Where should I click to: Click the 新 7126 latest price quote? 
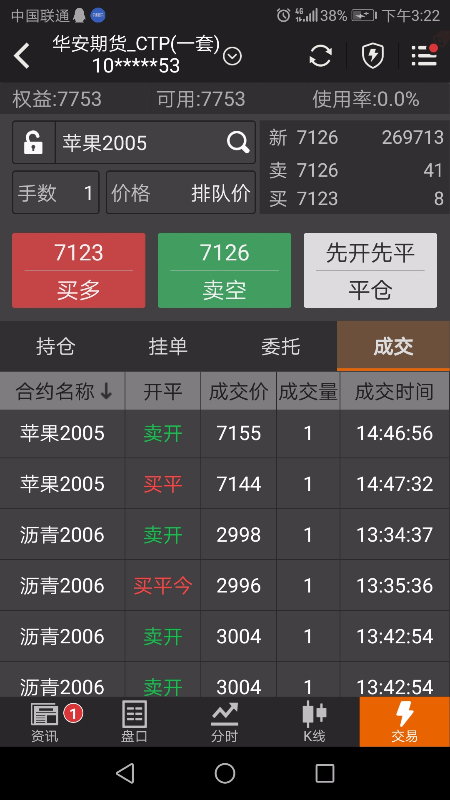point(304,137)
